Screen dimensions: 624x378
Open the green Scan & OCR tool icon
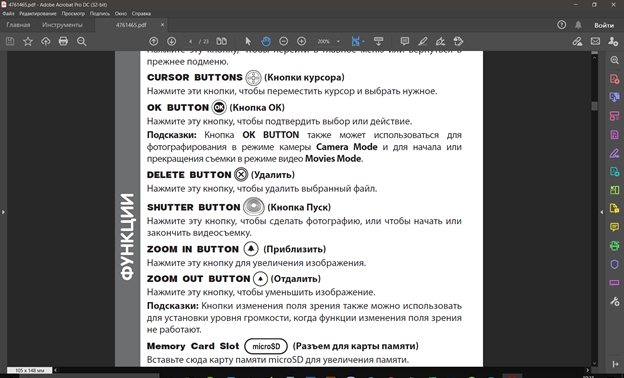(x=614, y=246)
